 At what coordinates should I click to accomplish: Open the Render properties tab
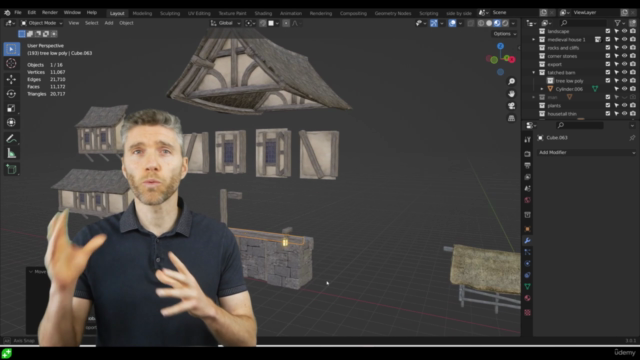coord(527,154)
